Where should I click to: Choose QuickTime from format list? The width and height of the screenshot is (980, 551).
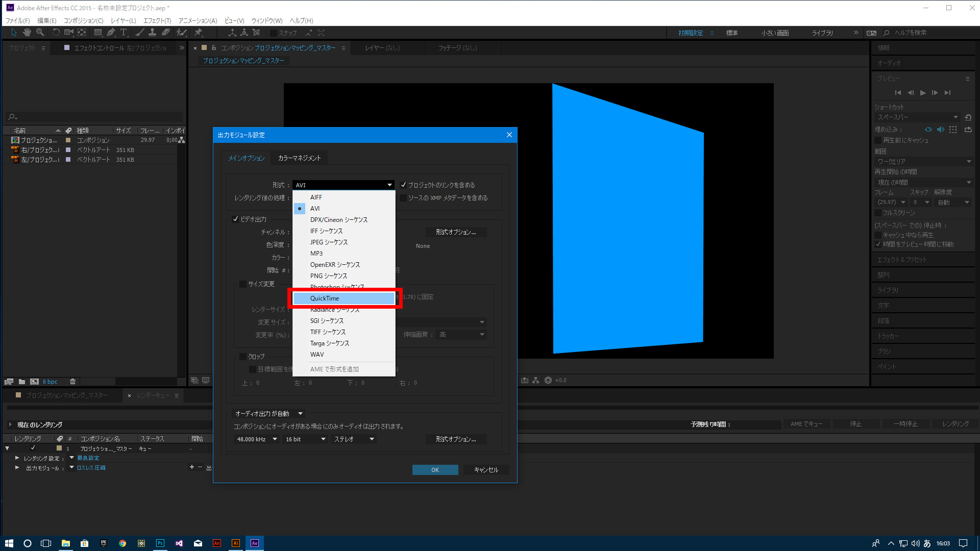coord(344,298)
